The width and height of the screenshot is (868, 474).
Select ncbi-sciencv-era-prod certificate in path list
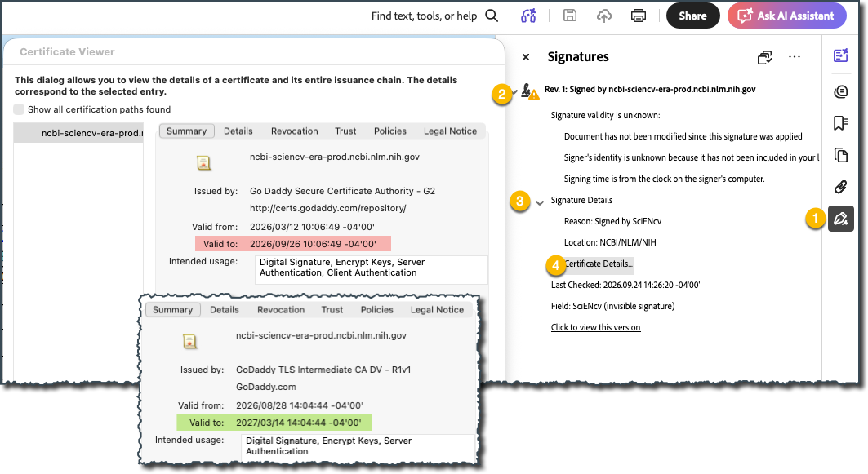pyautogui.click(x=78, y=133)
